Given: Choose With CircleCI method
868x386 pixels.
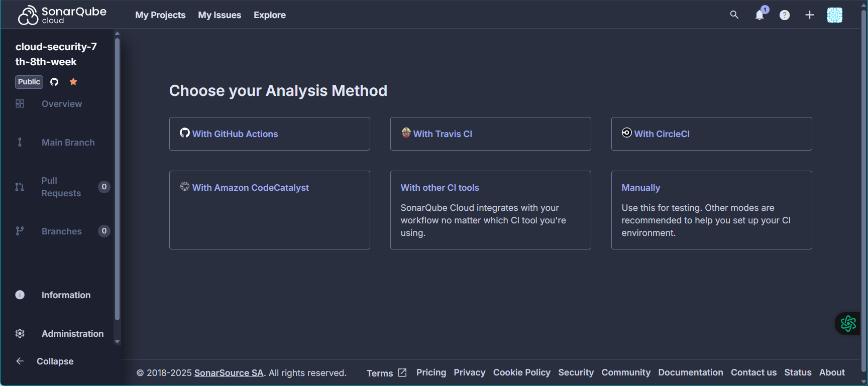Looking at the screenshot, I should point(712,134).
